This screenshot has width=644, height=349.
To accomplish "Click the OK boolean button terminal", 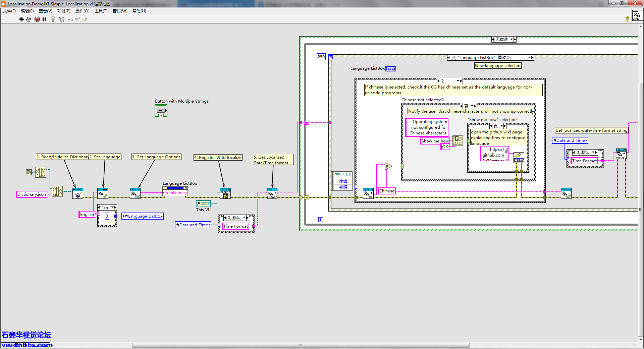I will pyautogui.click(x=161, y=111).
